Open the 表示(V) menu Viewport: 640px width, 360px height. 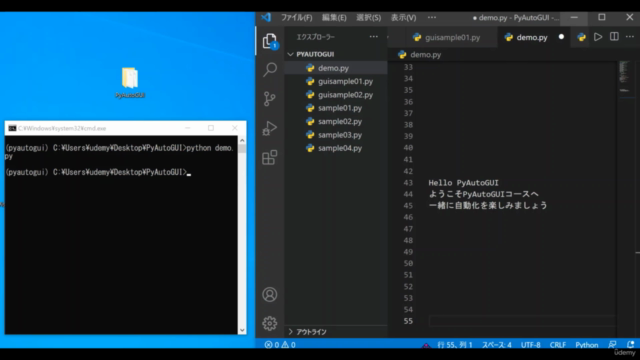coord(403,18)
